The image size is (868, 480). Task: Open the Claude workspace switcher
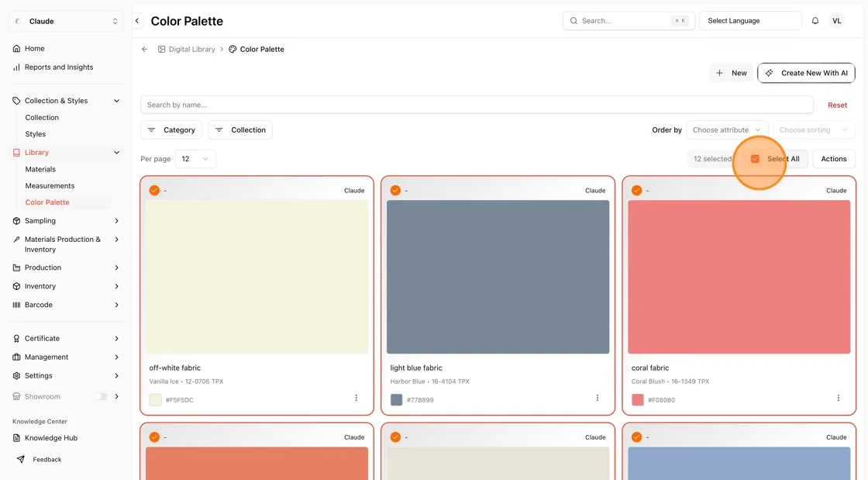[66, 21]
